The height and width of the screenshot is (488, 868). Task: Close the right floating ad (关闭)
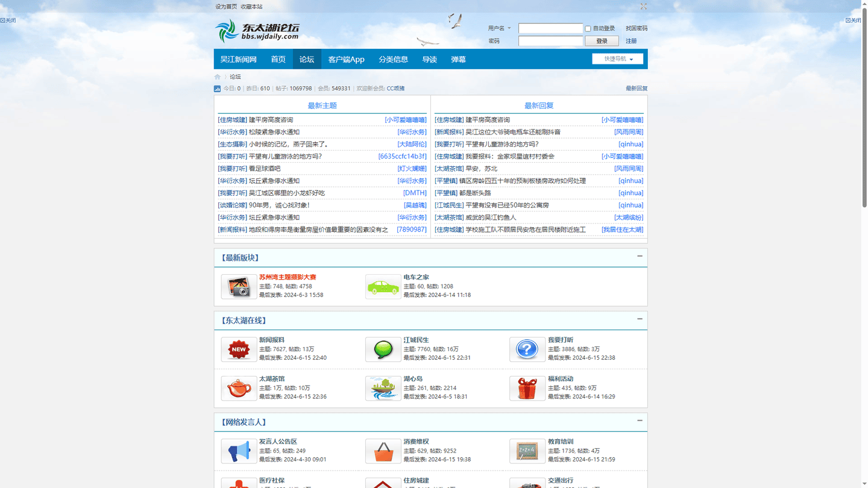pos(854,20)
